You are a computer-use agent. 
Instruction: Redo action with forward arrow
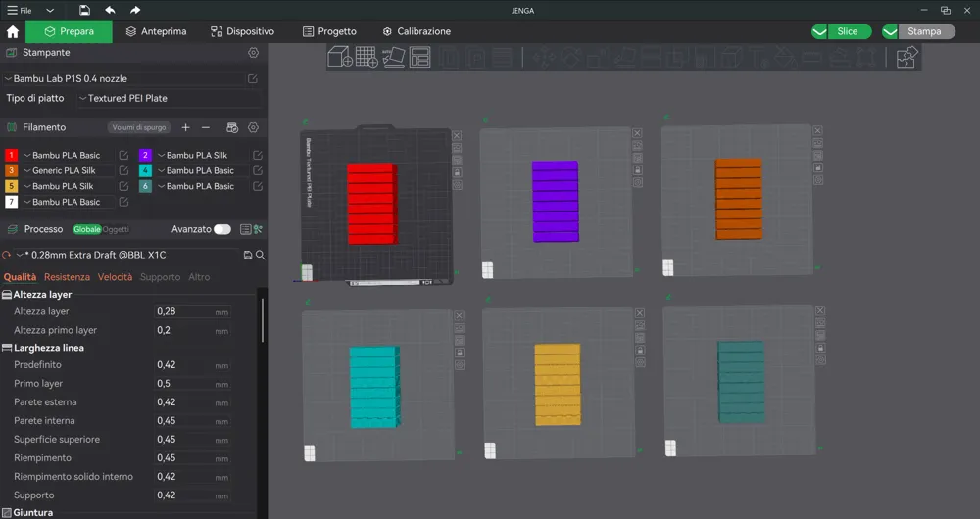(135, 10)
